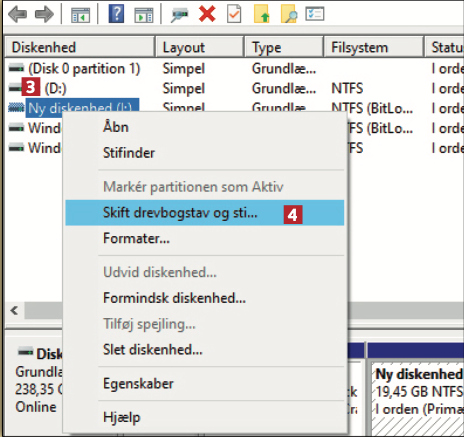Click the folder with magnifier icon
The height and width of the screenshot is (437, 464).
(289, 14)
